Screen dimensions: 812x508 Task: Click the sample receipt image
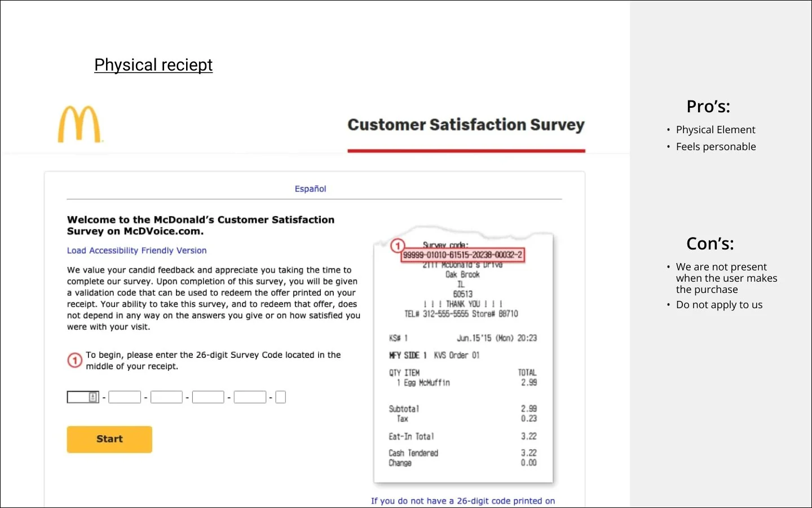[464, 356]
